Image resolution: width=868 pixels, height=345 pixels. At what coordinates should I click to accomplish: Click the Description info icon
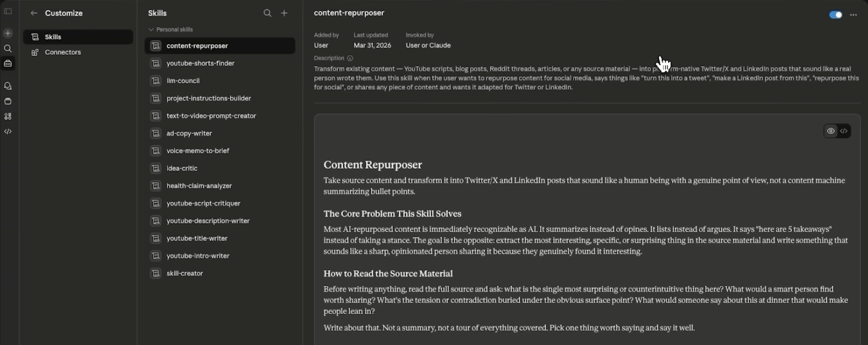click(x=350, y=58)
